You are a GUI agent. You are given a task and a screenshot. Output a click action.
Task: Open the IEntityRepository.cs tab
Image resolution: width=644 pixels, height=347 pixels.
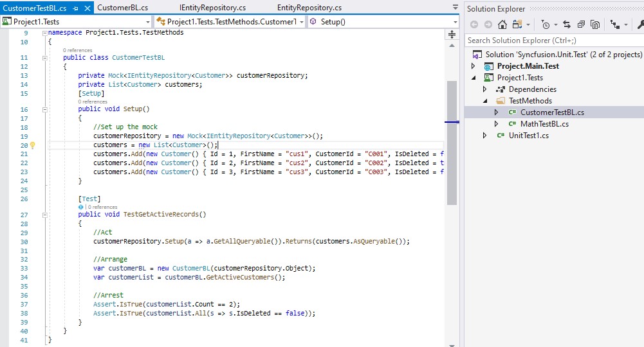212,8
